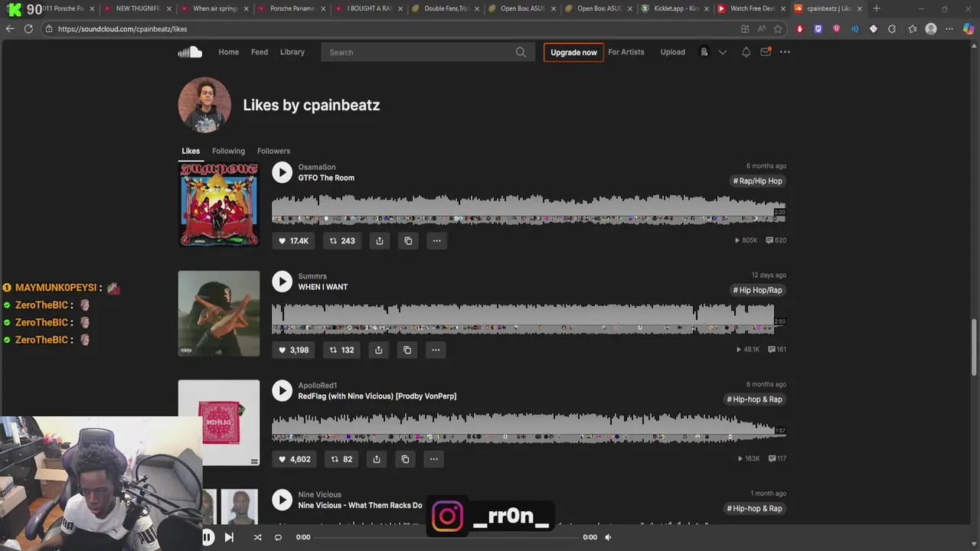Open the Feed page

260,52
